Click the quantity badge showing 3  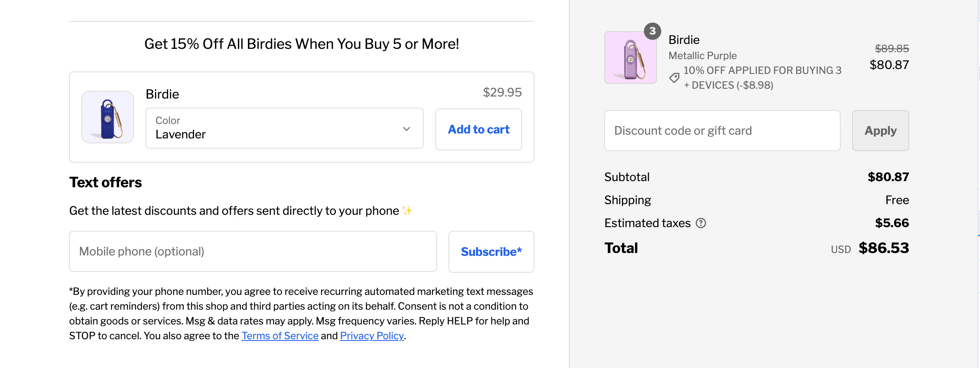[x=652, y=31]
